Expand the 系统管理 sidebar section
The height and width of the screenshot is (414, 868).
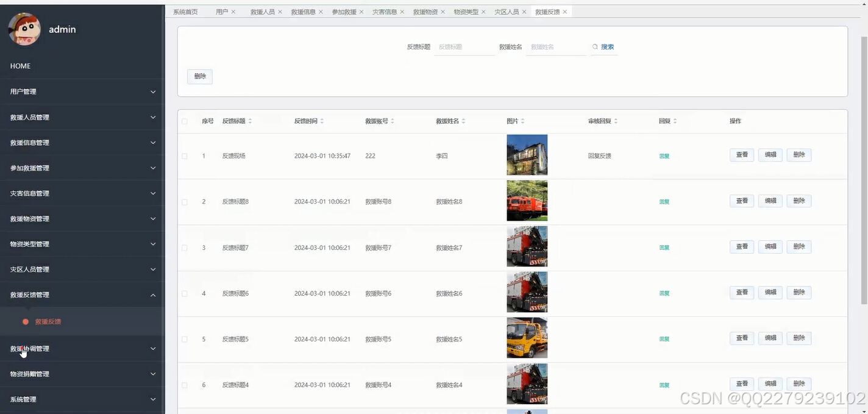click(82, 399)
